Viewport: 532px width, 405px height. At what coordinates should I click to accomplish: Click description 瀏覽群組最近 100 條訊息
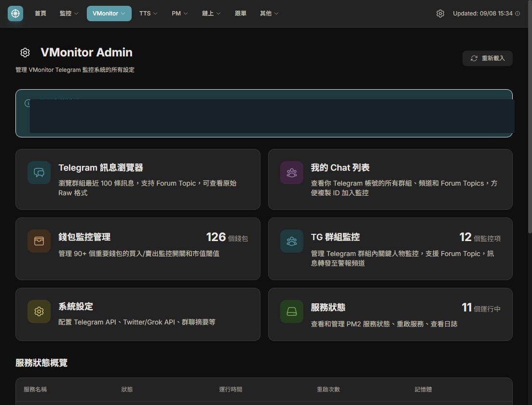147,188
